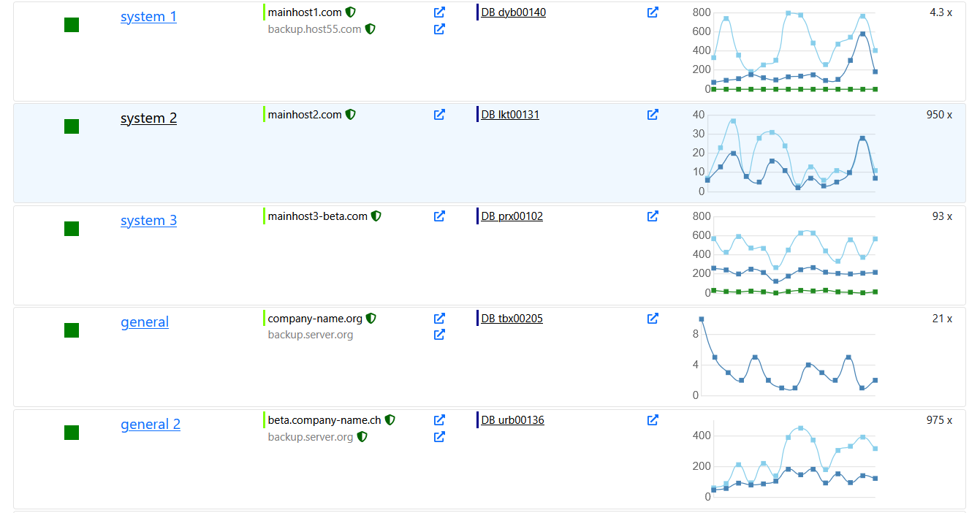Open external link beside beta.company-name.ch
This screenshot has height=513, width=980.
pos(439,420)
